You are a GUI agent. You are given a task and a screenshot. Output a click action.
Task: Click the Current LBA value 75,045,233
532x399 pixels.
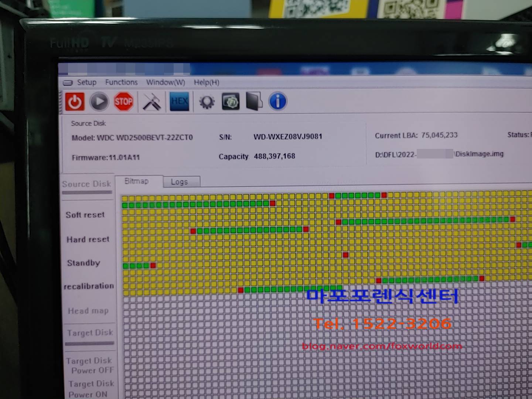[x=439, y=135]
